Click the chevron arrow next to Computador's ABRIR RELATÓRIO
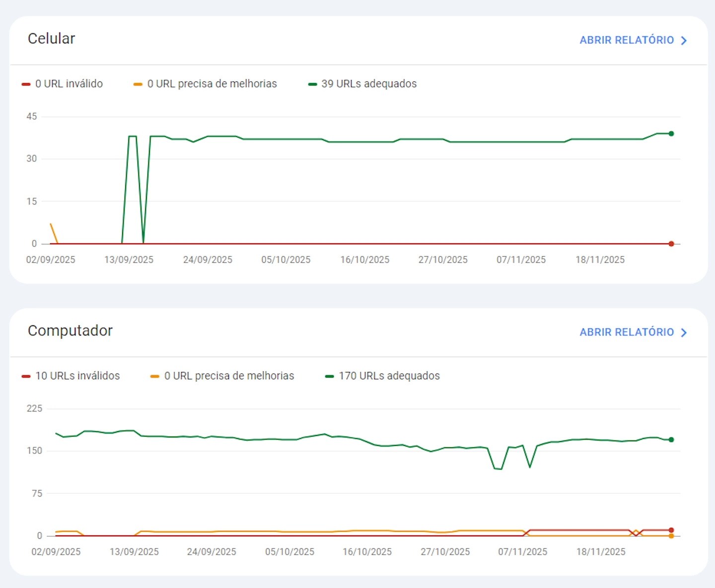 pyautogui.click(x=684, y=332)
